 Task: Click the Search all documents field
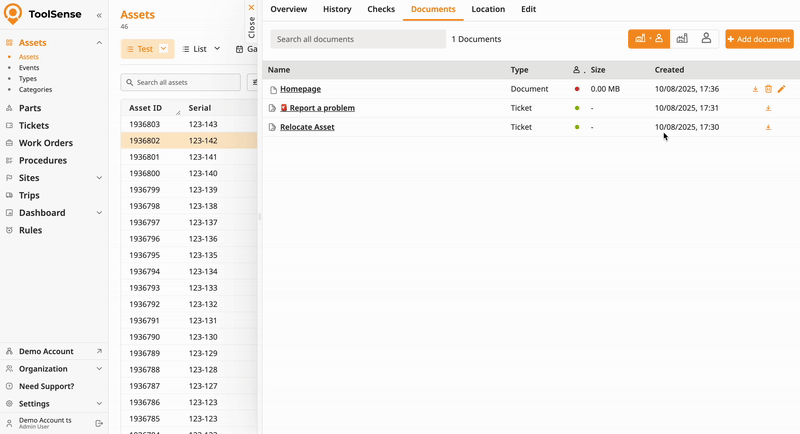(x=358, y=39)
